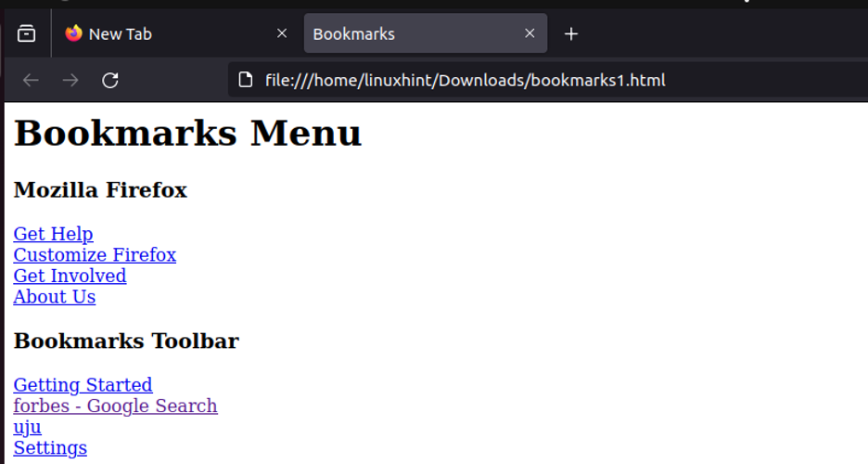
Task: Open the Firefox View tab list icon
Action: (x=26, y=33)
